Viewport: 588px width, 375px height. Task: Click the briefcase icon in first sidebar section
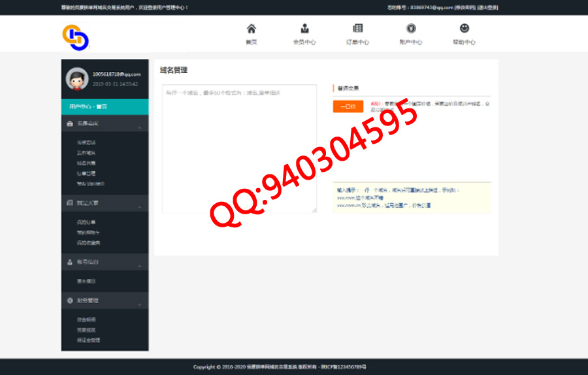tap(70, 123)
